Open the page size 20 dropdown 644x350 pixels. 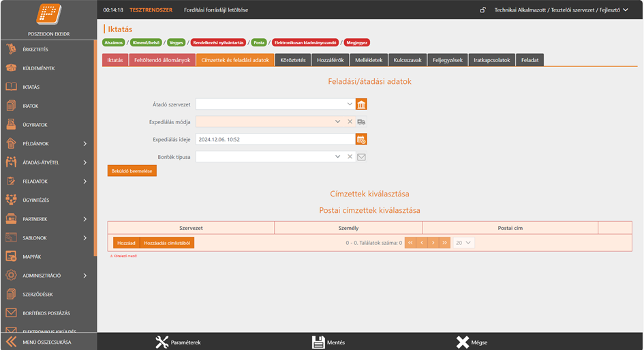pyautogui.click(x=463, y=243)
